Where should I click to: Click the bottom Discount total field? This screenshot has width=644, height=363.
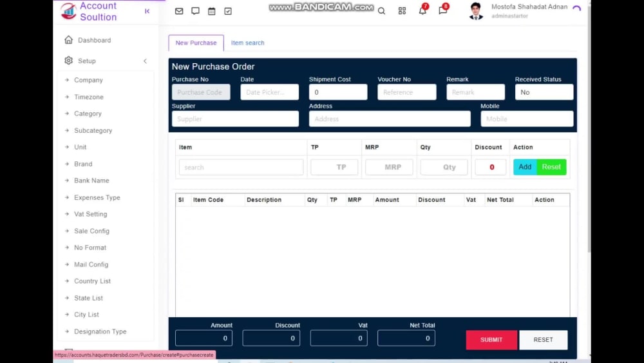pos(271,338)
